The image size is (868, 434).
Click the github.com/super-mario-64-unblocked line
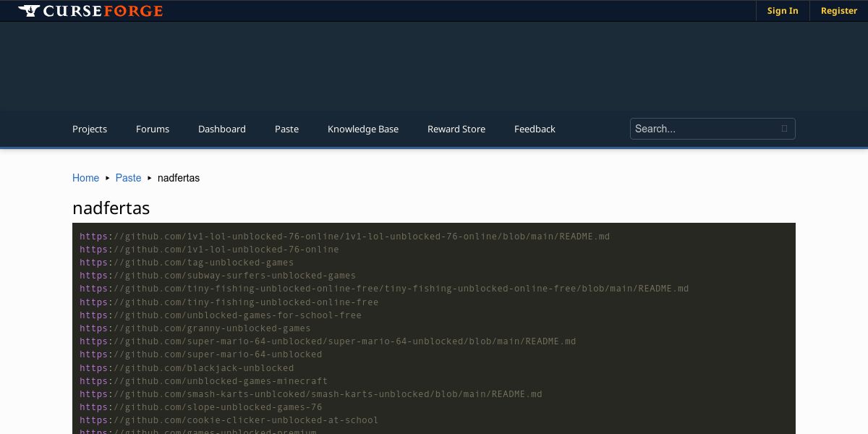click(x=201, y=354)
